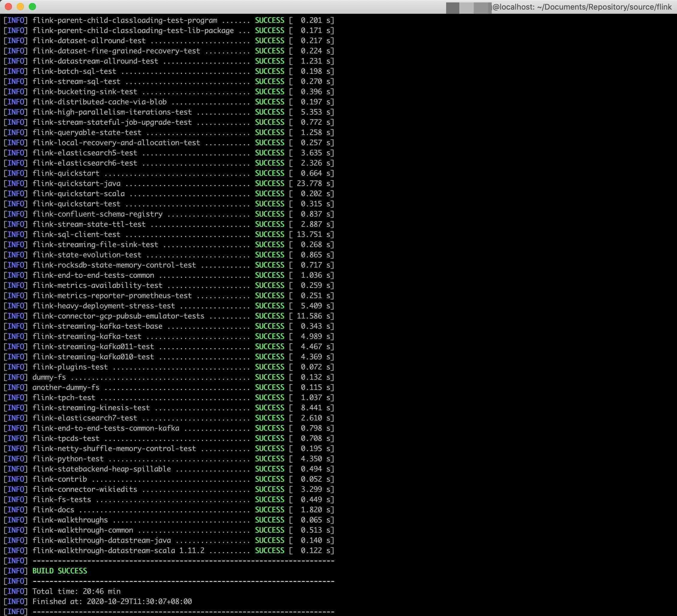Click the terminal window title path text

(x=582, y=7)
